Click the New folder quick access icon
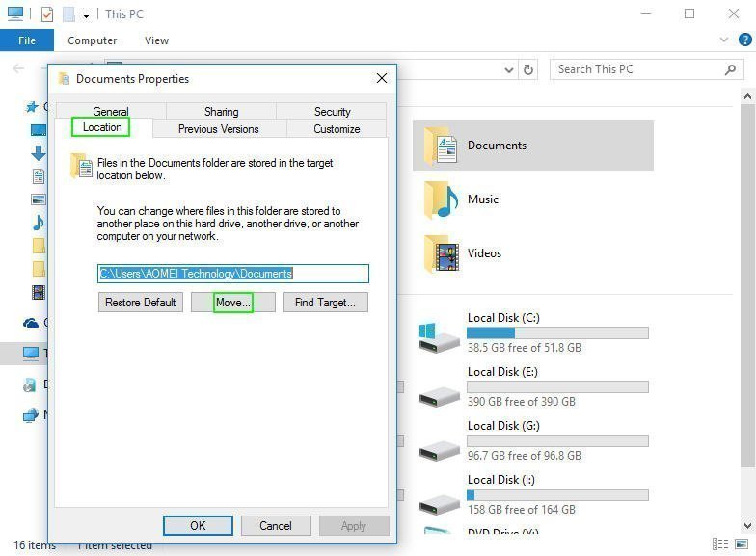This screenshot has height=556, width=756. click(68, 14)
